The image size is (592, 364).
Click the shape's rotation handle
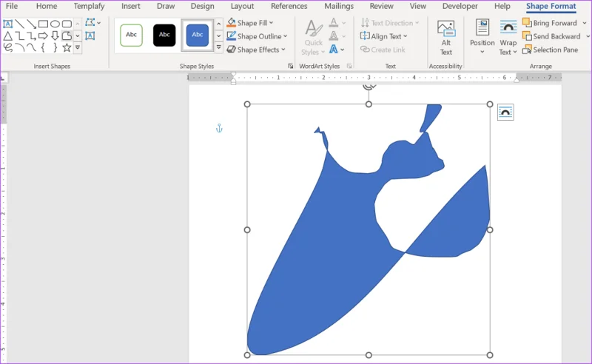pos(369,87)
